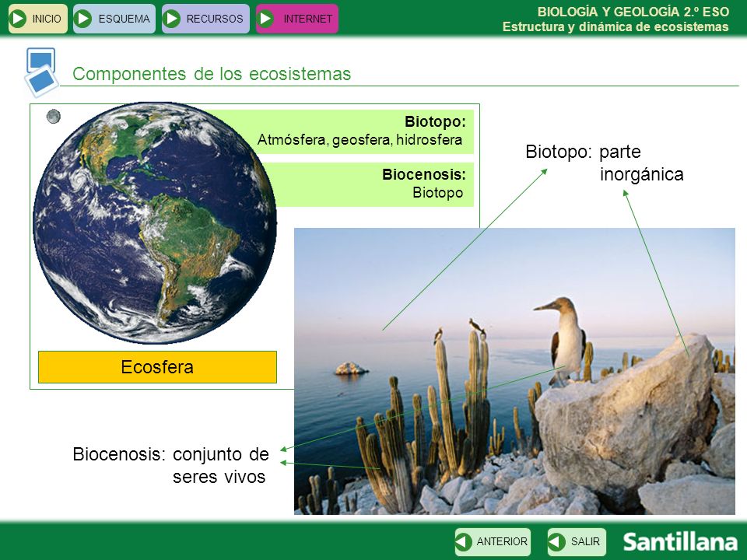Click the yellow Ecosfera label box
Viewport: 747px width, 560px height.
[157, 367]
